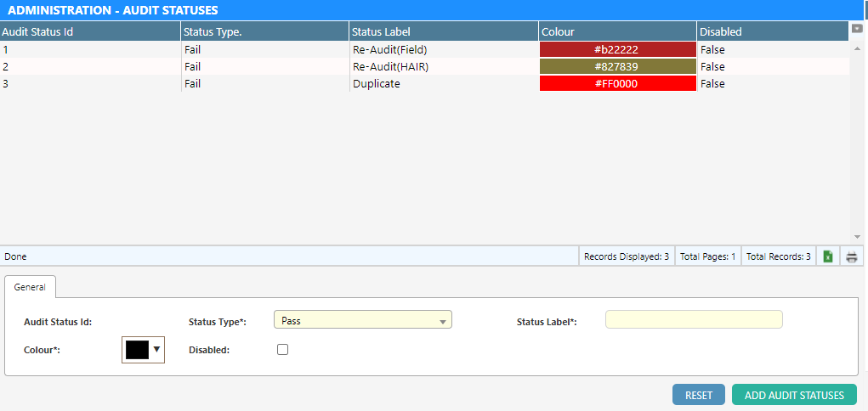This screenshot has width=868, height=411.
Task: Select the #b22222 colour cell
Action: (617, 50)
